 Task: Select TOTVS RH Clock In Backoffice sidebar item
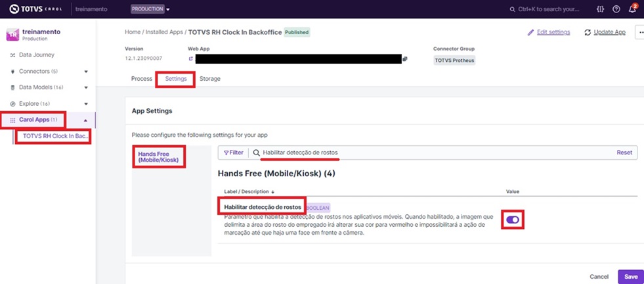55,136
